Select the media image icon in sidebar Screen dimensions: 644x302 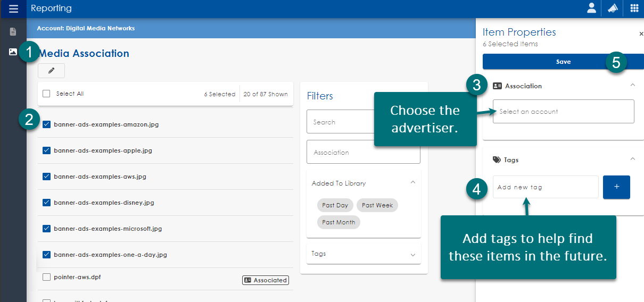pos(13,52)
